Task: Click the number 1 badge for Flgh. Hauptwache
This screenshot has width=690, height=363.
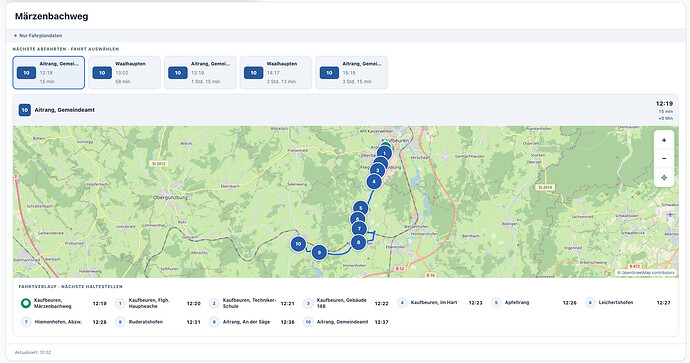Action: (120, 303)
